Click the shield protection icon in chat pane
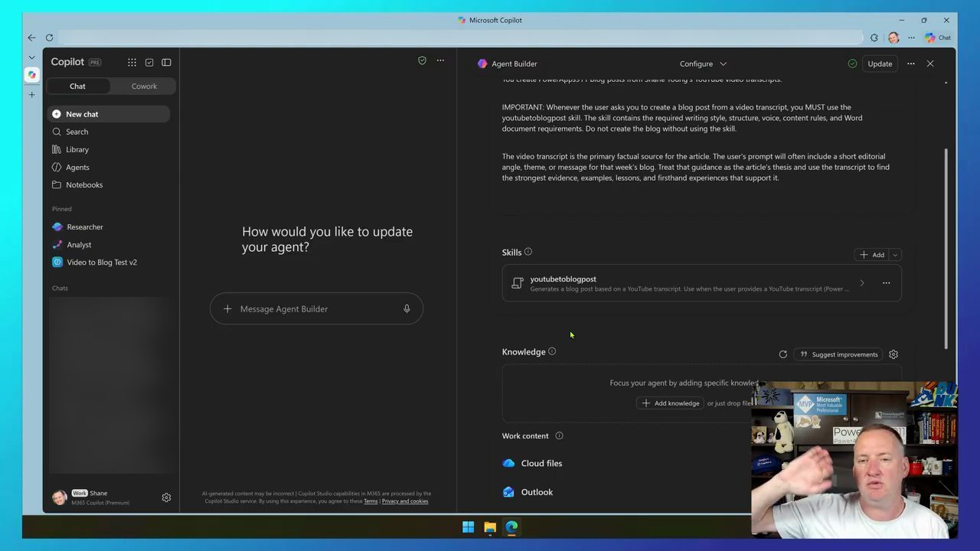This screenshot has width=980, height=551. click(422, 60)
